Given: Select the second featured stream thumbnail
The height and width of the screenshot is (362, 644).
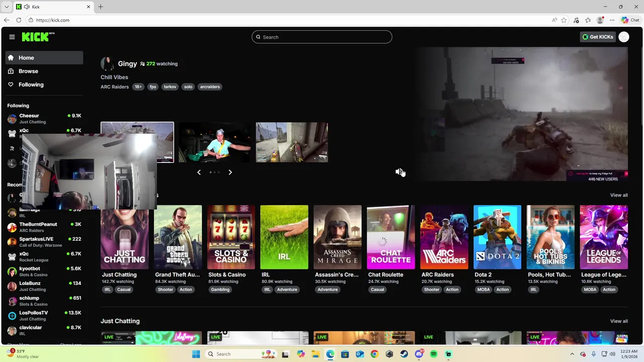Looking at the screenshot, I should [x=214, y=142].
